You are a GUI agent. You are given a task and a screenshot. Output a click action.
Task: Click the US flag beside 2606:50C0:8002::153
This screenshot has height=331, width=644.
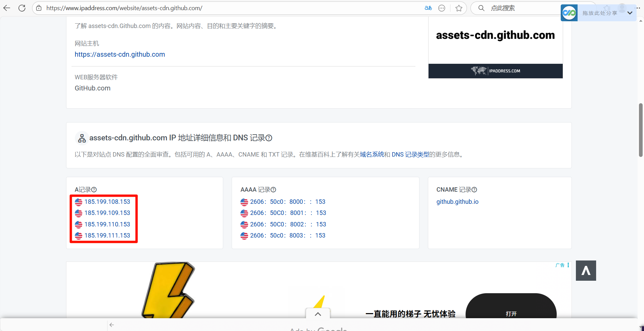244,225
